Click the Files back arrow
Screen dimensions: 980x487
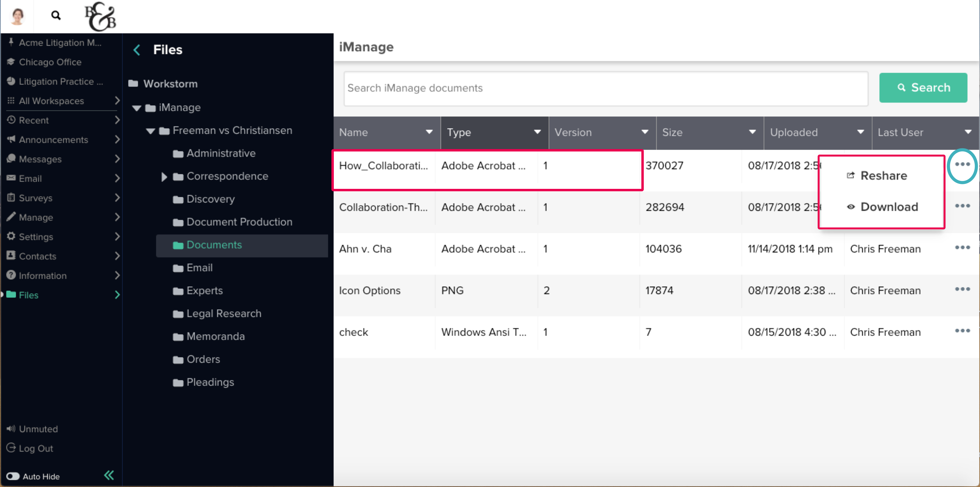pyautogui.click(x=137, y=50)
